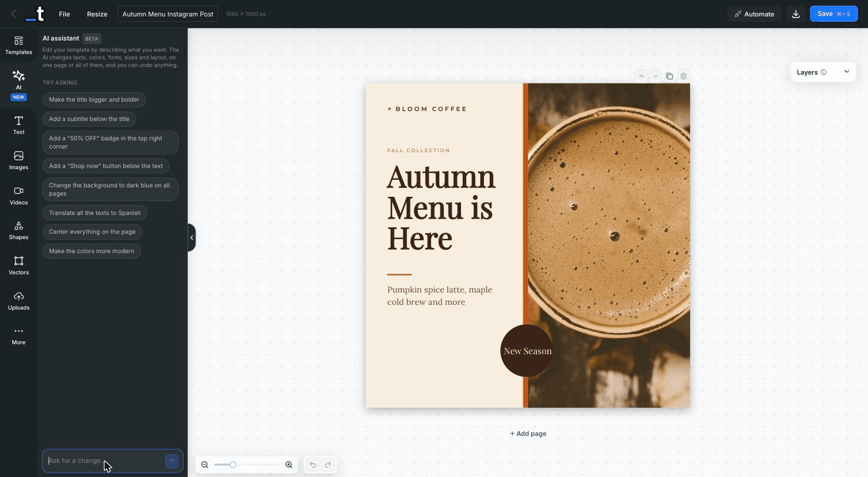The height and width of the screenshot is (477, 868).
Task: Zoom in the canvas
Action: point(289,465)
